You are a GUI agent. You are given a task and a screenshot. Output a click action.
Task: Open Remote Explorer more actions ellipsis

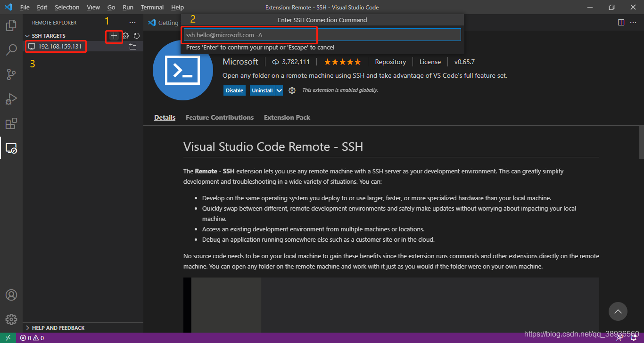132,23
